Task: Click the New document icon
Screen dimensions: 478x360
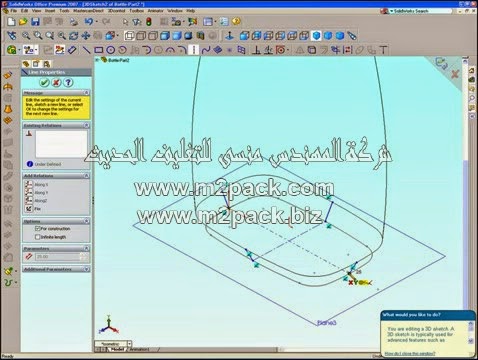Action: coord(11,22)
